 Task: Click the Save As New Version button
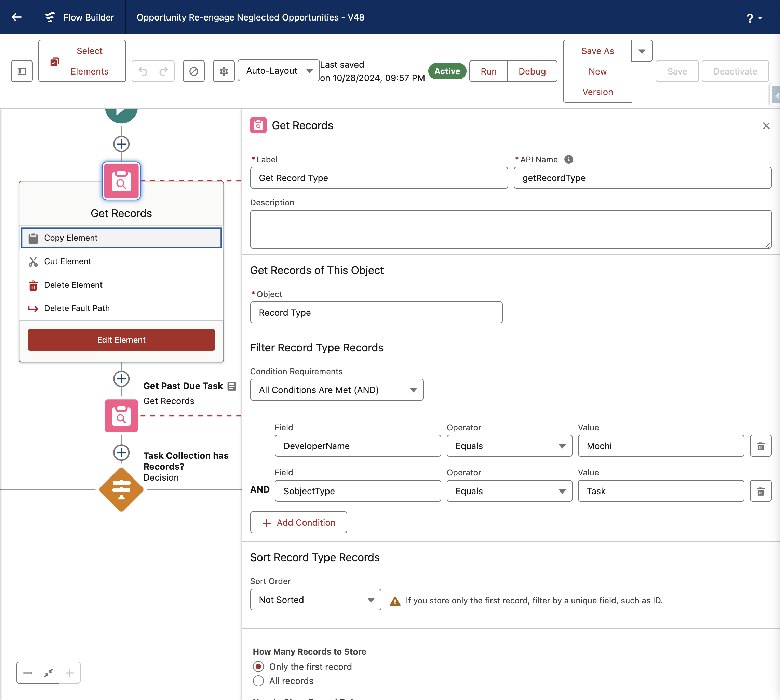click(x=597, y=71)
